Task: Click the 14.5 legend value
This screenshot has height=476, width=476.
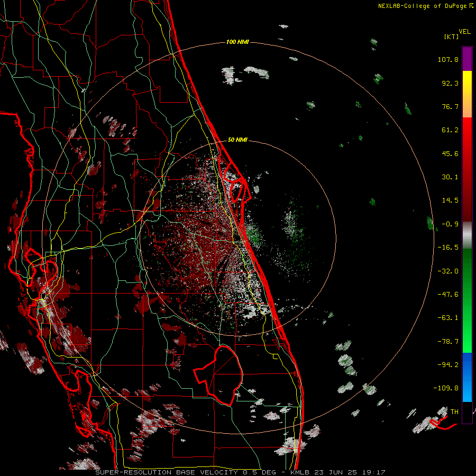Action: pyautogui.click(x=450, y=200)
